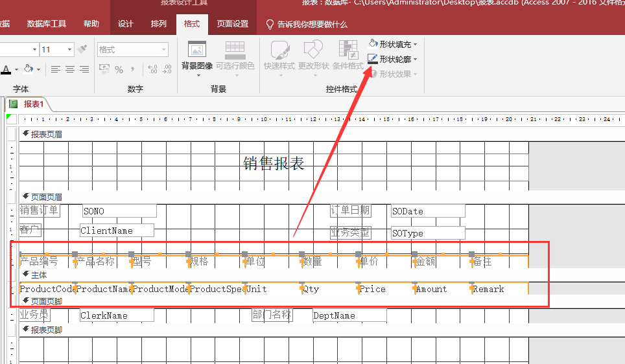Select the 客户 label
Image resolution: width=625 pixels, height=364 pixels.
coord(30,230)
